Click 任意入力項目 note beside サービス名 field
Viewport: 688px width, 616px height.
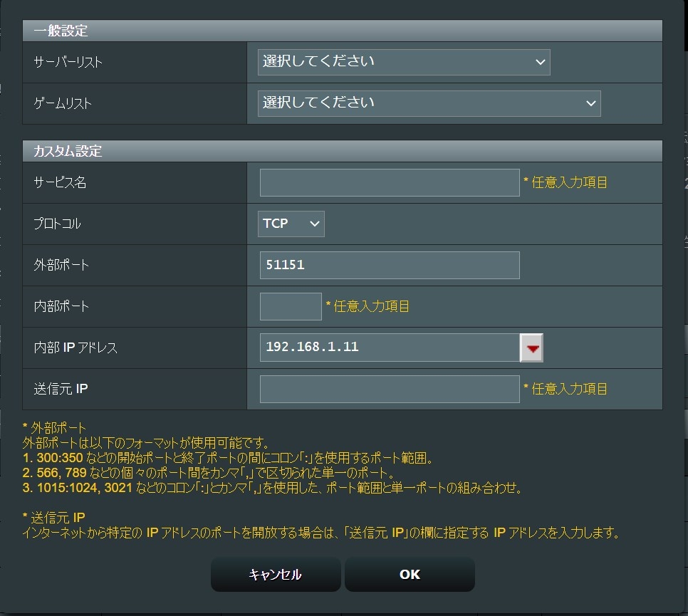click(x=565, y=182)
